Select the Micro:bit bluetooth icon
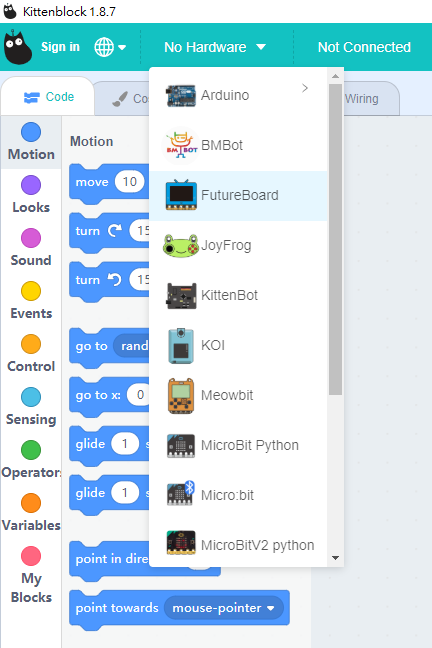This screenshot has width=432, height=648. (x=181, y=493)
